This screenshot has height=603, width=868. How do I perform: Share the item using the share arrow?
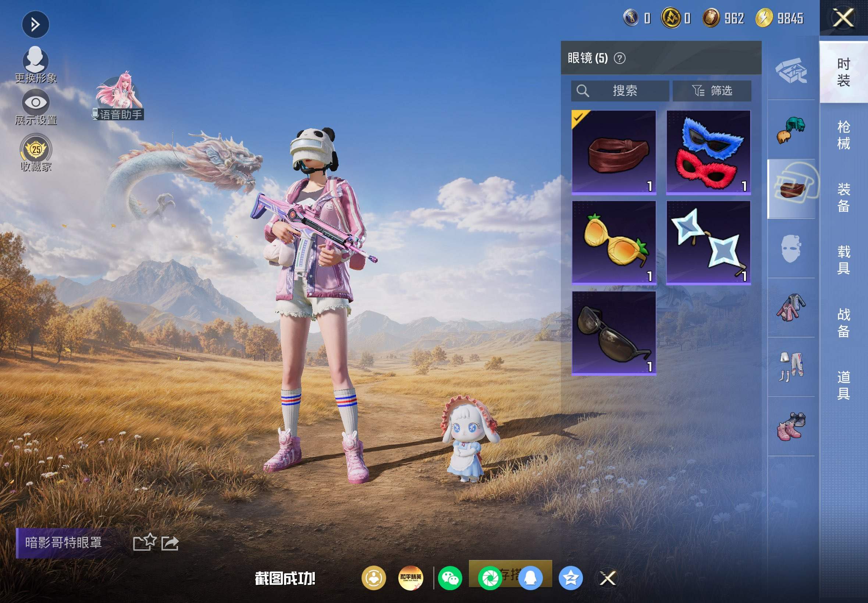[x=170, y=543]
